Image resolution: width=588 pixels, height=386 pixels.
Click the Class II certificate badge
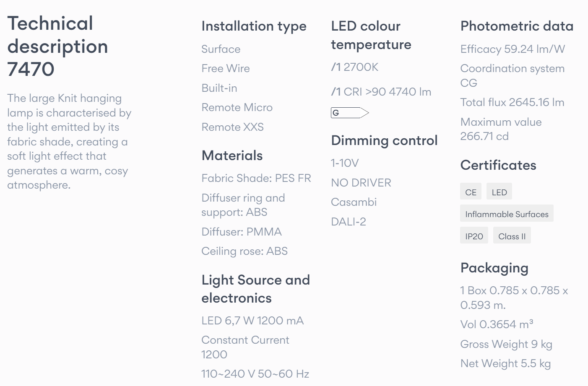point(512,236)
